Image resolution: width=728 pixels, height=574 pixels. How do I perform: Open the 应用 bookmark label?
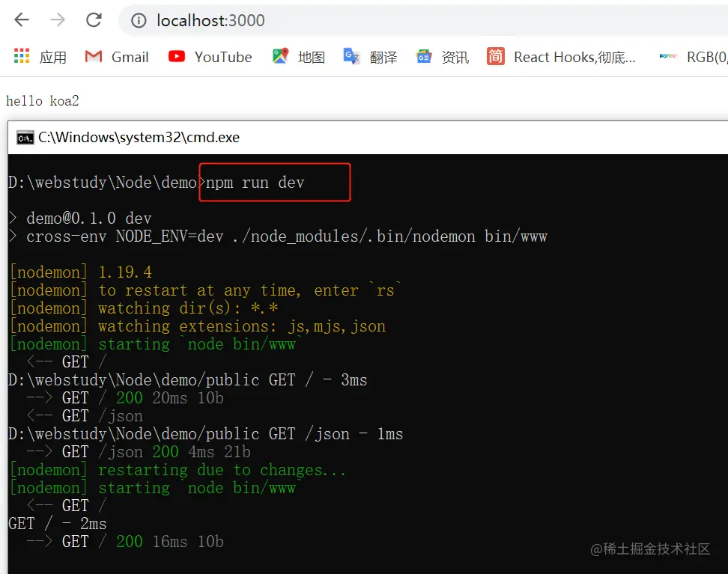[x=53, y=57]
